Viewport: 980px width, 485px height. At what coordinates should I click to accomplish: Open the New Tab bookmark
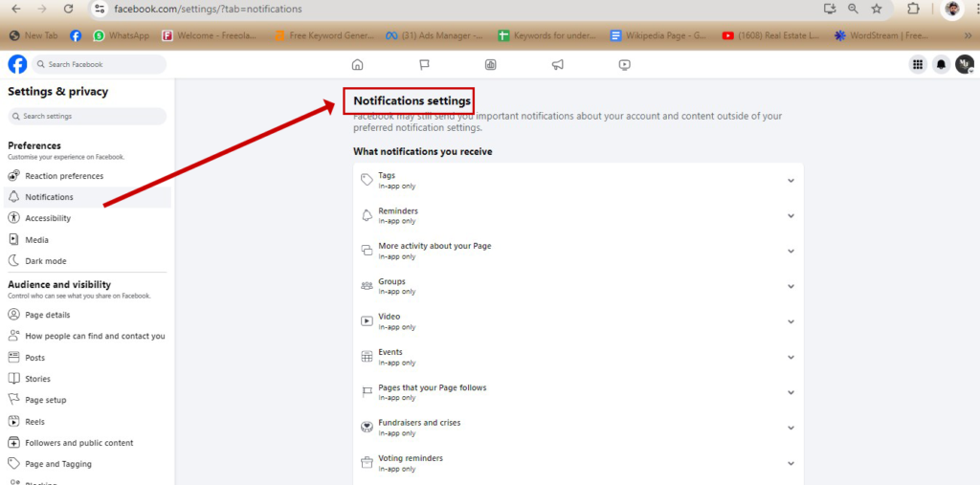33,36
